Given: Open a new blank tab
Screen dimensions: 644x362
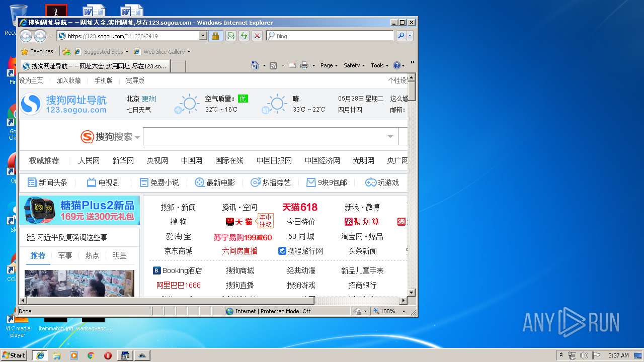Looking at the screenshot, I should [178, 66].
